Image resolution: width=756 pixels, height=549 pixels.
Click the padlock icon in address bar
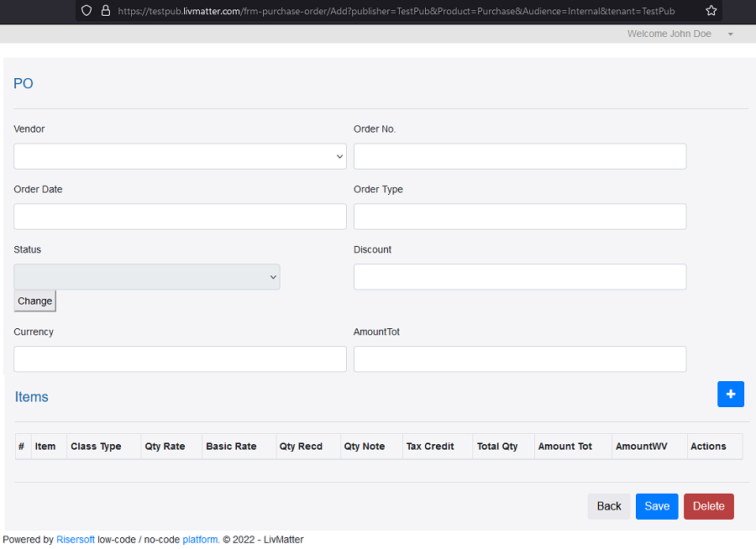click(106, 11)
